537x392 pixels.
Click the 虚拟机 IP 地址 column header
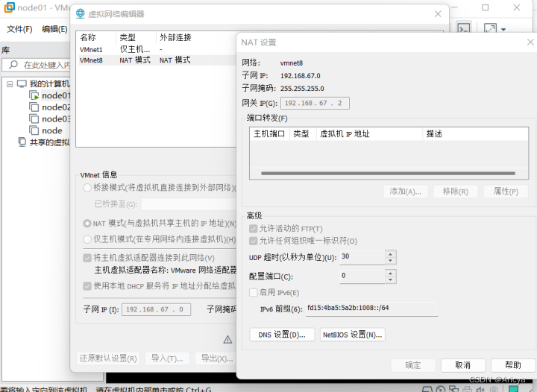(x=369, y=133)
